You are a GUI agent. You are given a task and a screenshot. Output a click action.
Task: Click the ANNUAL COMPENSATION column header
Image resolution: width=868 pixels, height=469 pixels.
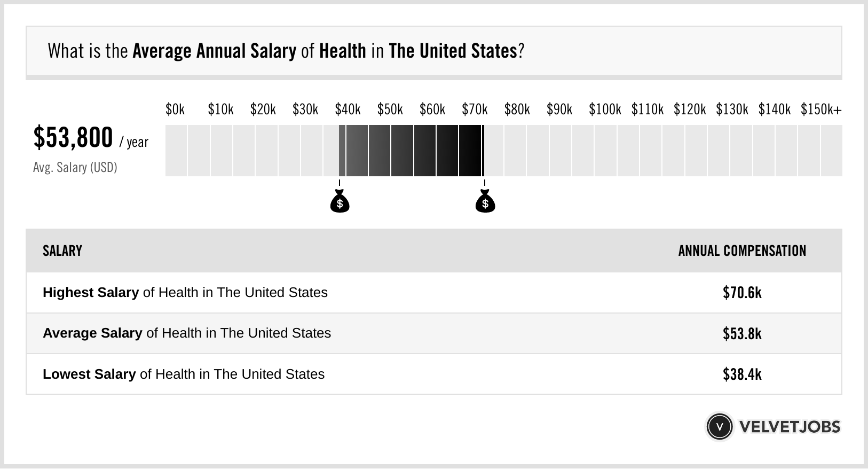(x=742, y=251)
